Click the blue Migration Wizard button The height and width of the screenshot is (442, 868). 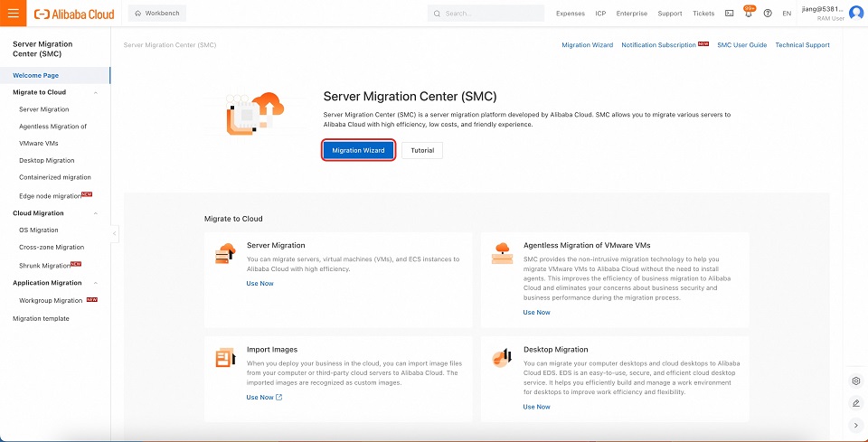coord(358,150)
